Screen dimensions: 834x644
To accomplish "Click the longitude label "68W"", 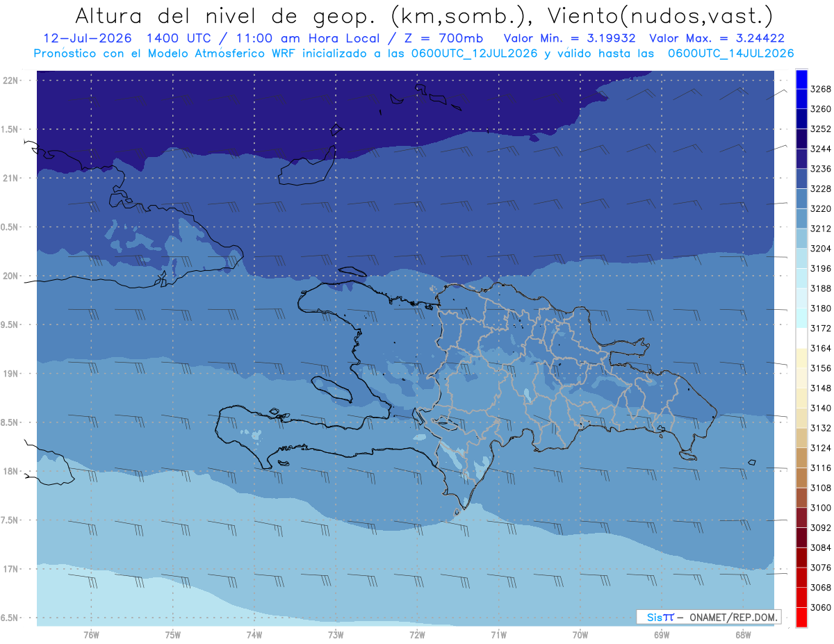I will coord(743,635).
